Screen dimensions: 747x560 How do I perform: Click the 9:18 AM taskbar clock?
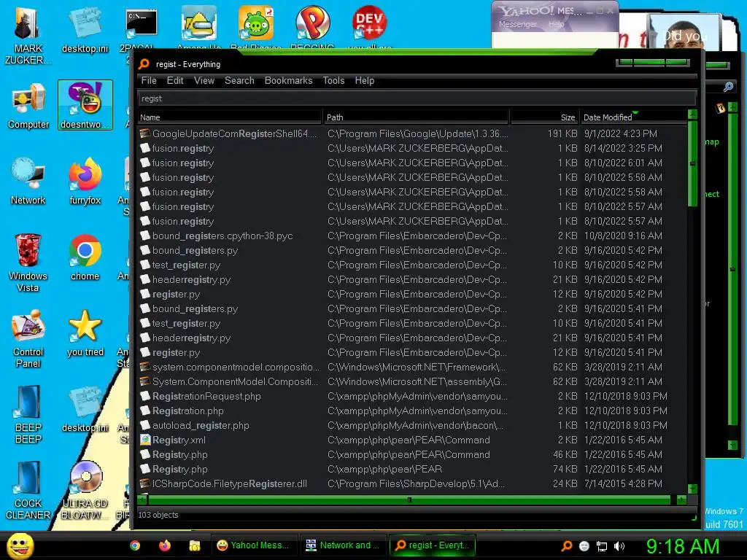(682, 546)
